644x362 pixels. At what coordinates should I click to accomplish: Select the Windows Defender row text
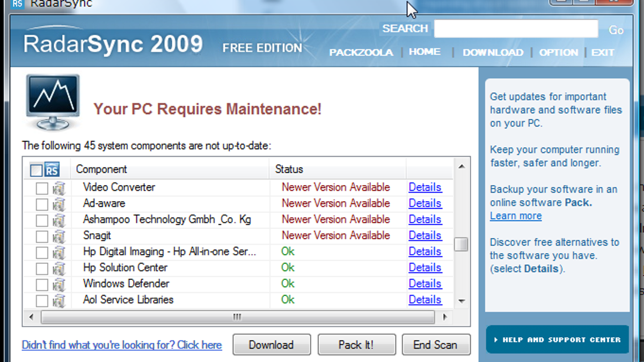tap(126, 284)
